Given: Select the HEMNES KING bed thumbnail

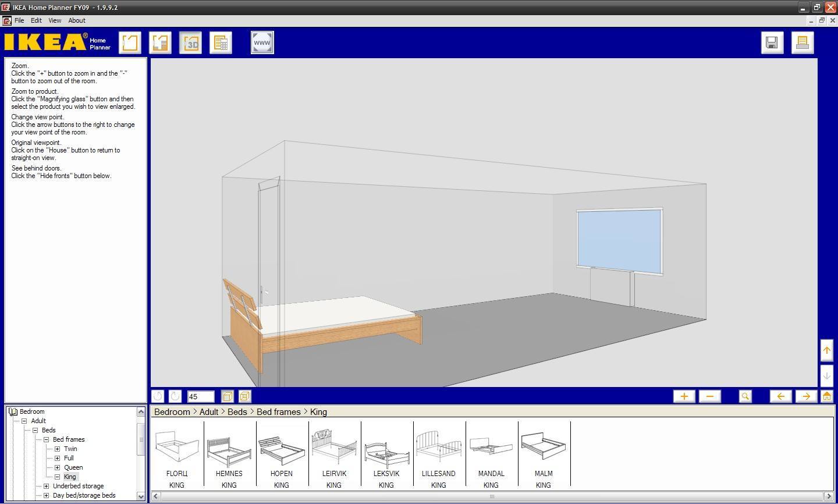Looking at the screenshot, I should [x=229, y=453].
